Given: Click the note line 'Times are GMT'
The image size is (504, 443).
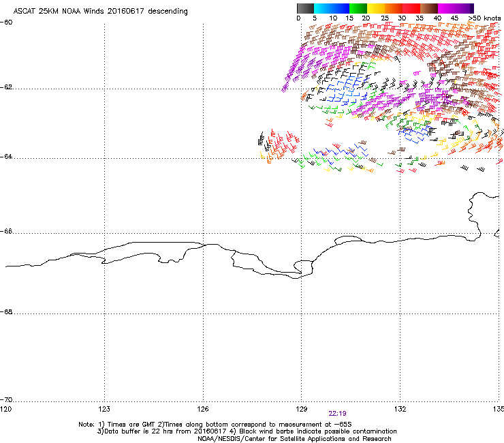Looking at the screenshot, I should point(131,425).
